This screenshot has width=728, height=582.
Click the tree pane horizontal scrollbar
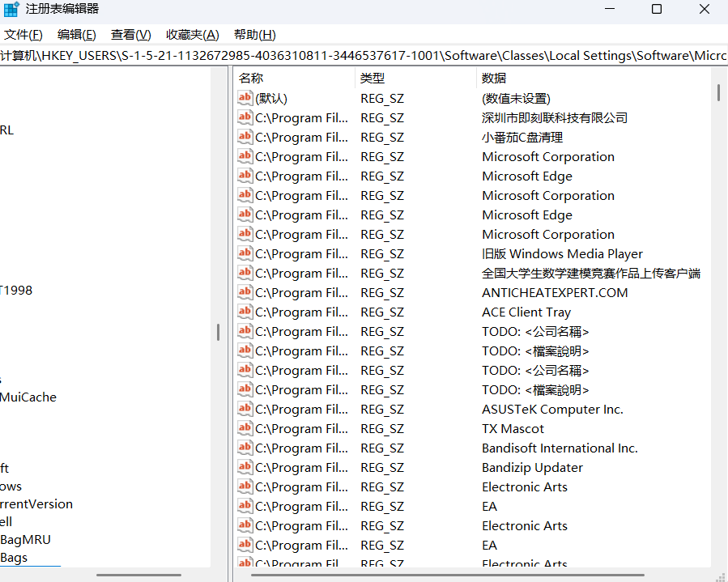tap(138, 575)
